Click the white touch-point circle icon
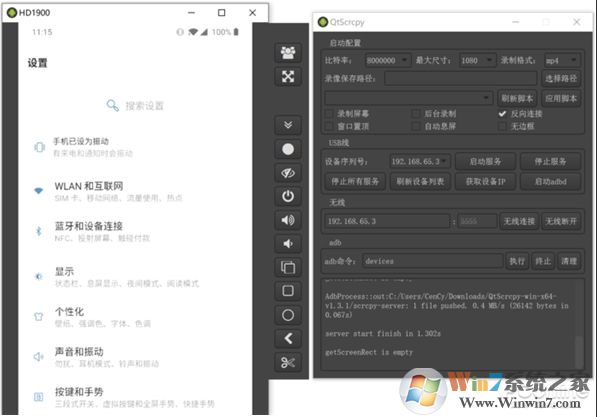Viewport: 597px width, 417px height. (288, 149)
